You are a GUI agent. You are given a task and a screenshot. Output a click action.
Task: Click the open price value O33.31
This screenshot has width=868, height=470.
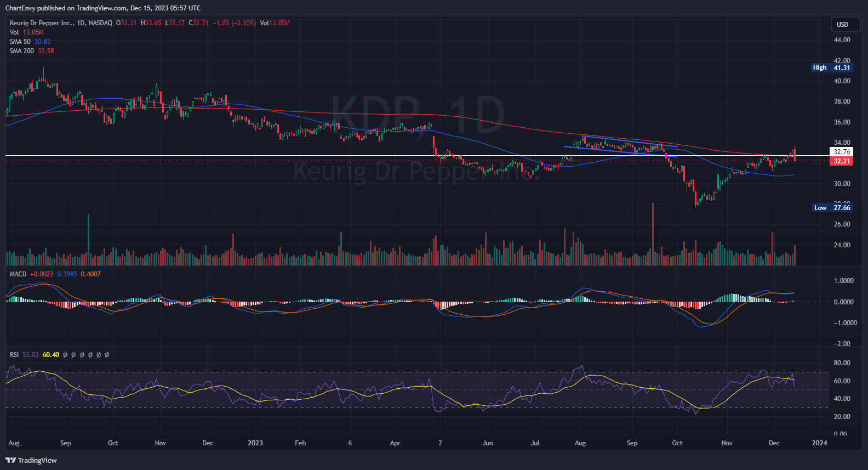[x=127, y=23]
